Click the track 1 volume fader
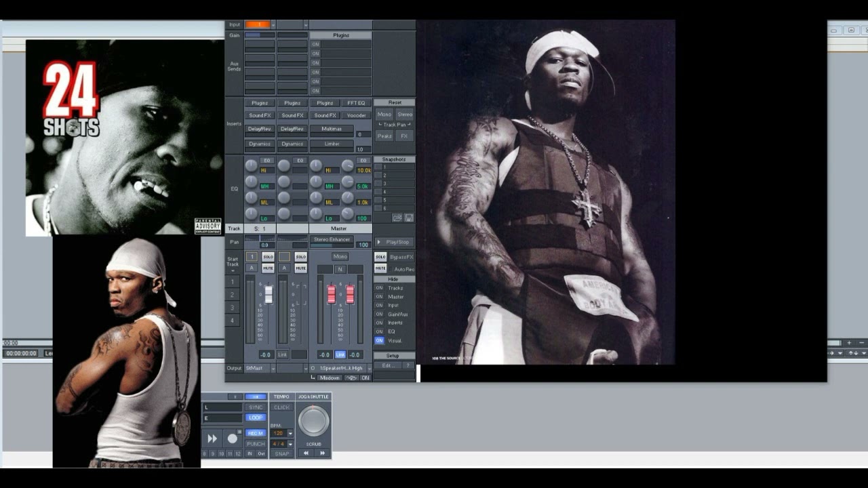This screenshot has width=868, height=488. click(x=269, y=294)
